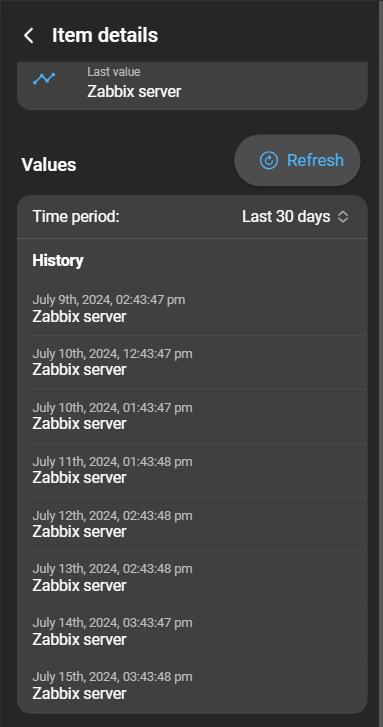This screenshot has height=727, width=383.
Task: Click the Item details page title
Action: pyautogui.click(x=105, y=36)
